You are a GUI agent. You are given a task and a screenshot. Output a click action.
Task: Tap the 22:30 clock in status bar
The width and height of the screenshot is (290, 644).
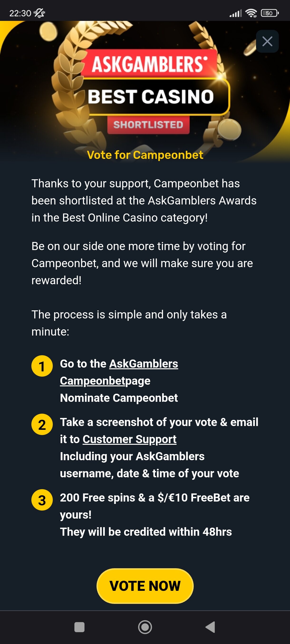click(20, 13)
